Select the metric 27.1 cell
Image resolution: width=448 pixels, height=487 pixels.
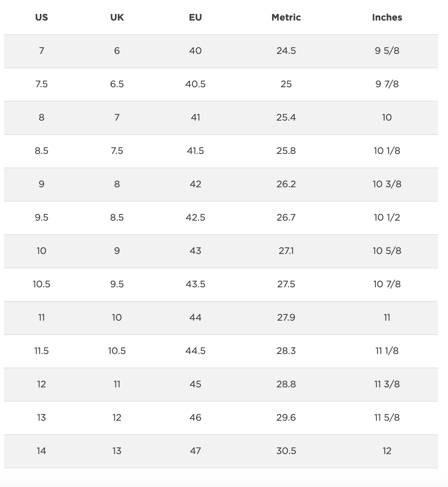(286, 251)
